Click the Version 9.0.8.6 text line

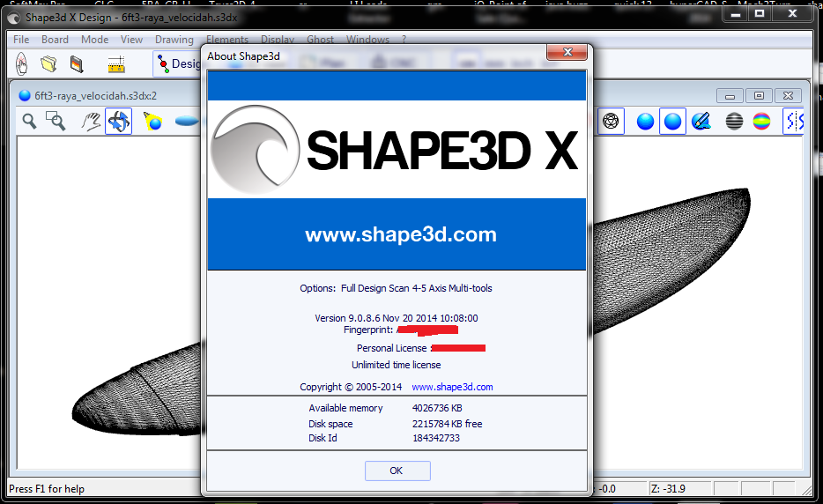pos(397,318)
